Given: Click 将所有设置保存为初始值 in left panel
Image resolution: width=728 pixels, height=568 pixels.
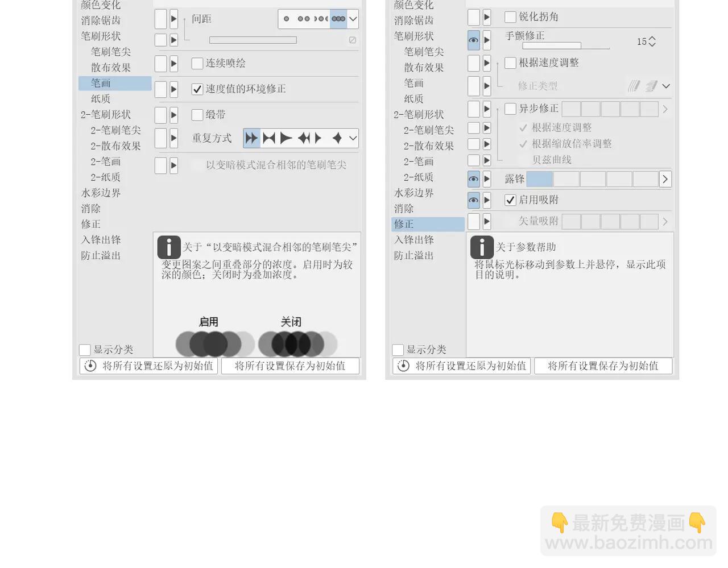Looking at the screenshot, I should point(290,366).
